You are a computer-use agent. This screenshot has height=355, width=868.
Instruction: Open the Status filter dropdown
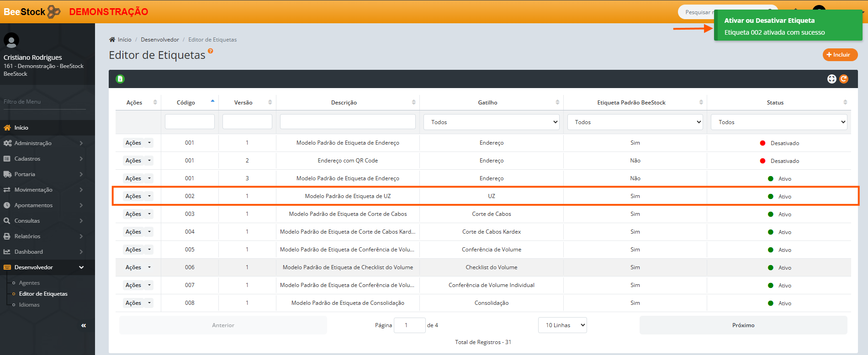[779, 122]
